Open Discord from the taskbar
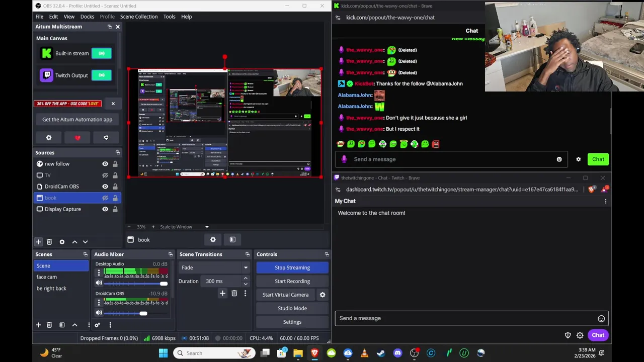644x362 pixels. (398, 353)
